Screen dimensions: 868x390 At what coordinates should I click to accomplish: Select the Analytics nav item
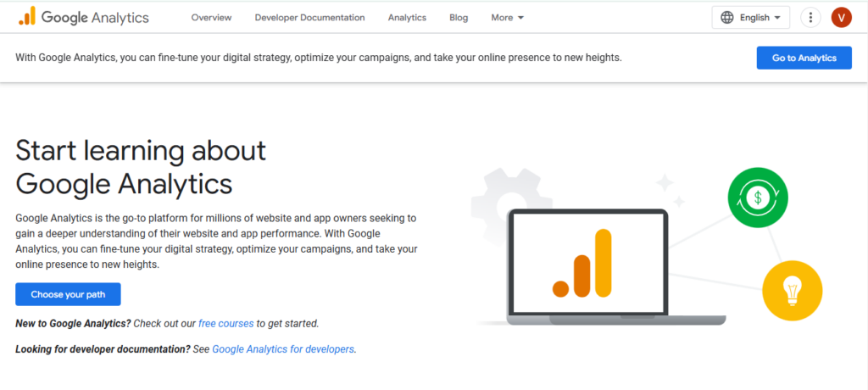coord(407,18)
